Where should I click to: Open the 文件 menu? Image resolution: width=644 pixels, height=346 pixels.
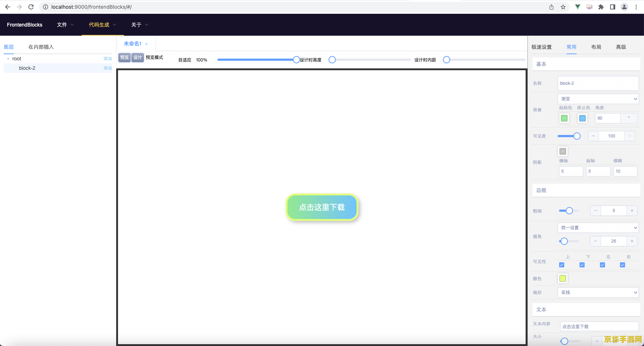pos(65,25)
